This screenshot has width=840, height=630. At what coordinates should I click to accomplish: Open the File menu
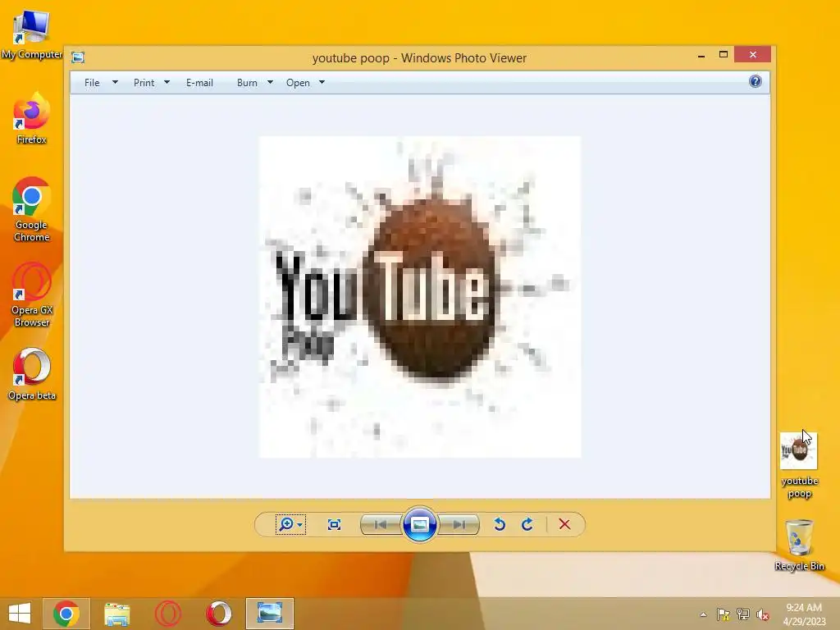pos(92,83)
